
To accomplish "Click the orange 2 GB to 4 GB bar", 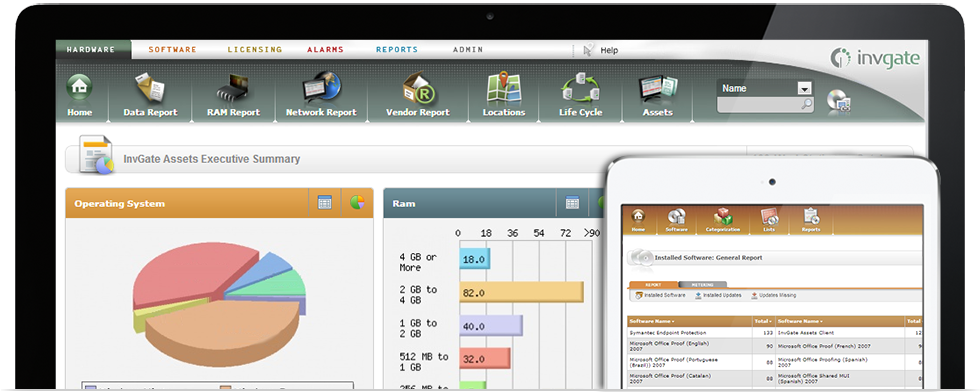I will 521,292.
